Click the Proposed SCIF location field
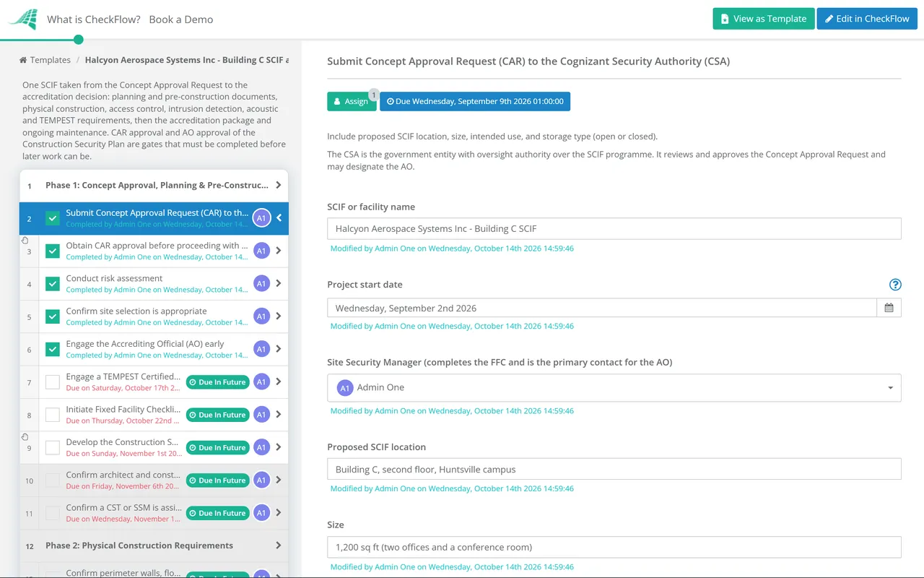This screenshot has height=578, width=924. (x=614, y=469)
